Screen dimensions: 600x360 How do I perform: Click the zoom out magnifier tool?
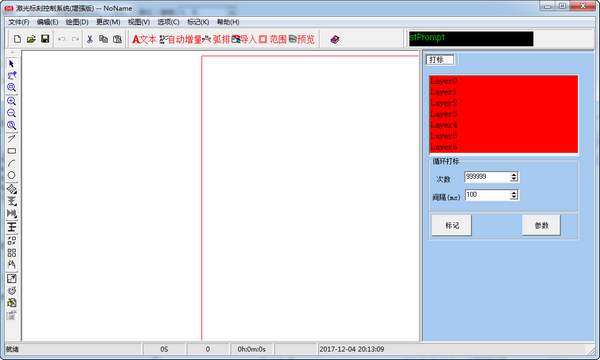[11, 113]
